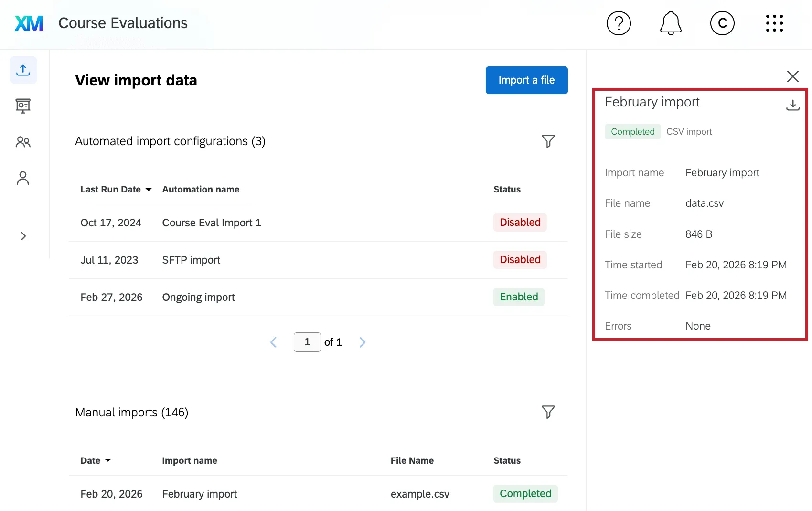Viewport: 812px width, 511px height.
Task: Open help via the question mark icon
Action: 619,23
